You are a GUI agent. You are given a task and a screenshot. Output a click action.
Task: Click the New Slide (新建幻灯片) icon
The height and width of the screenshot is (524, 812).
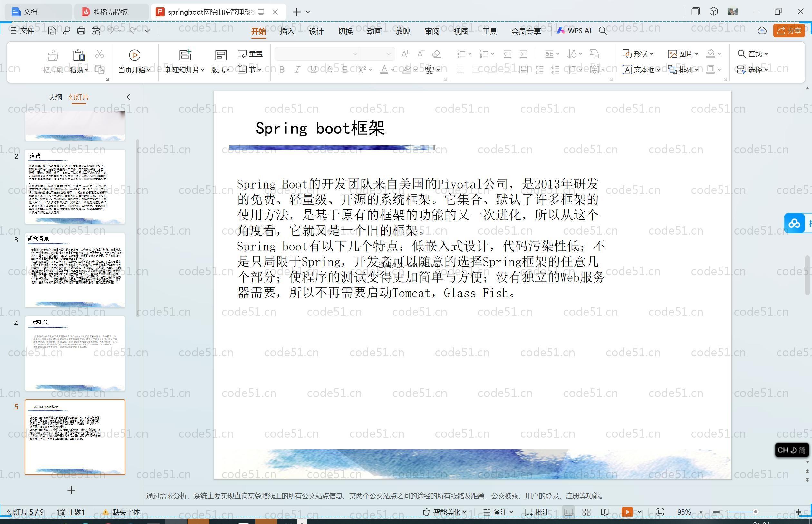pyautogui.click(x=185, y=55)
